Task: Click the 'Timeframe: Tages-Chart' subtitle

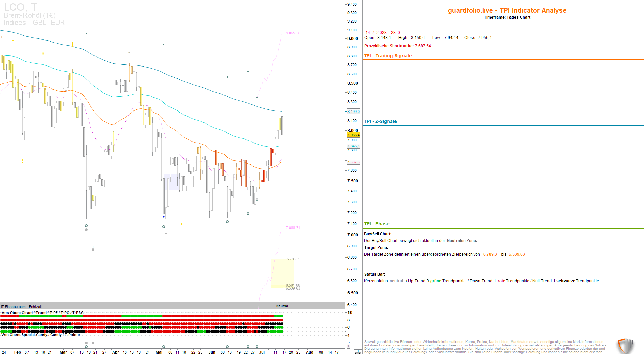Action: tap(507, 17)
